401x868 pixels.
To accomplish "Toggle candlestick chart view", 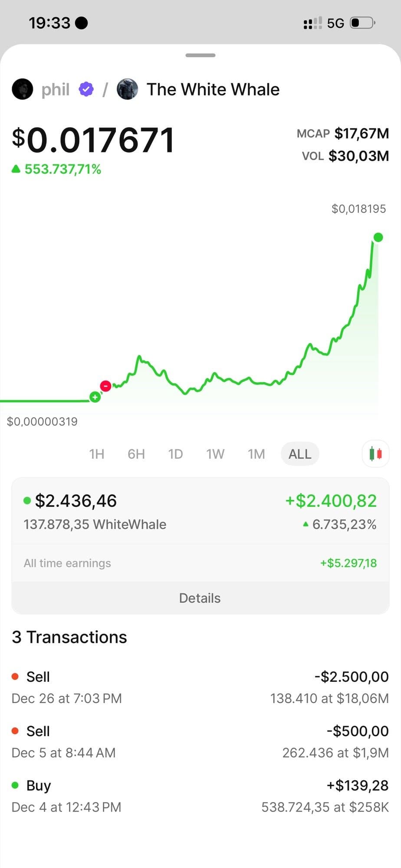I will coord(375,454).
